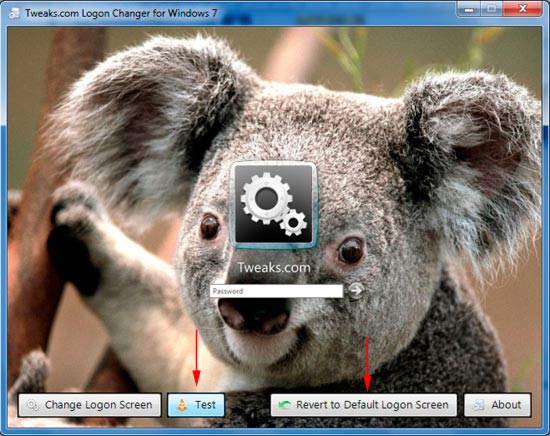Viewport: 550px width, 436px height.
Task: Select Revert to Default Logon Screen
Action: pos(364,405)
